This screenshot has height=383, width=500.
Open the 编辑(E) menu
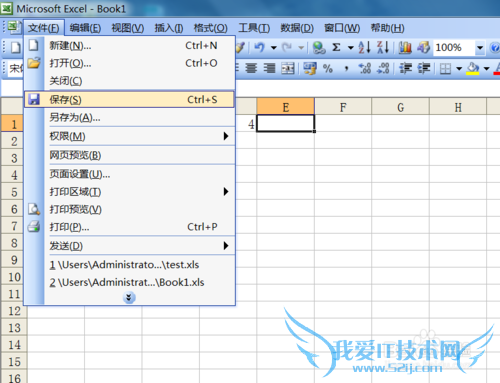(x=85, y=28)
